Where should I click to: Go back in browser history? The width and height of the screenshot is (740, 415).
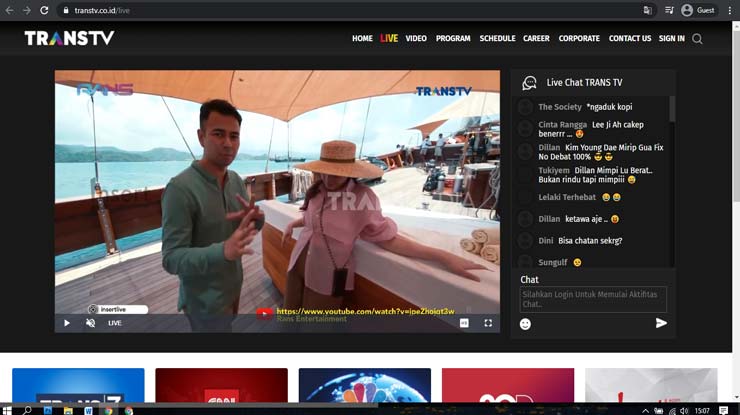point(9,10)
